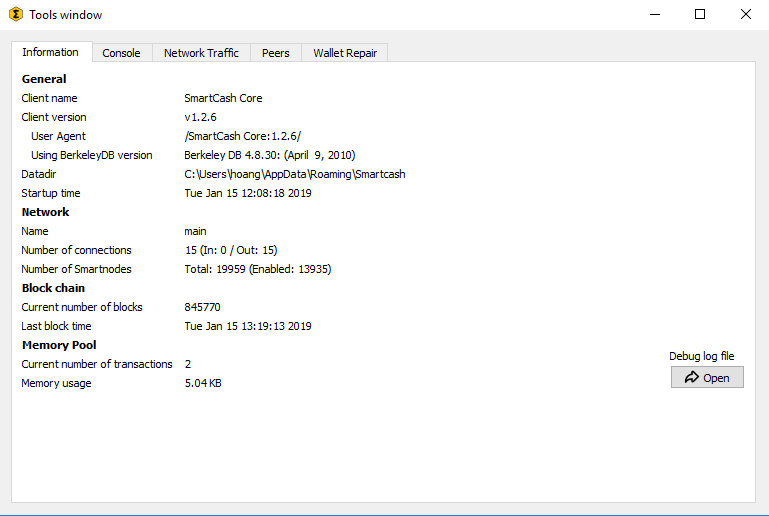Select the network name value main
This screenshot has height=516, width=769.
pos(195,231)
